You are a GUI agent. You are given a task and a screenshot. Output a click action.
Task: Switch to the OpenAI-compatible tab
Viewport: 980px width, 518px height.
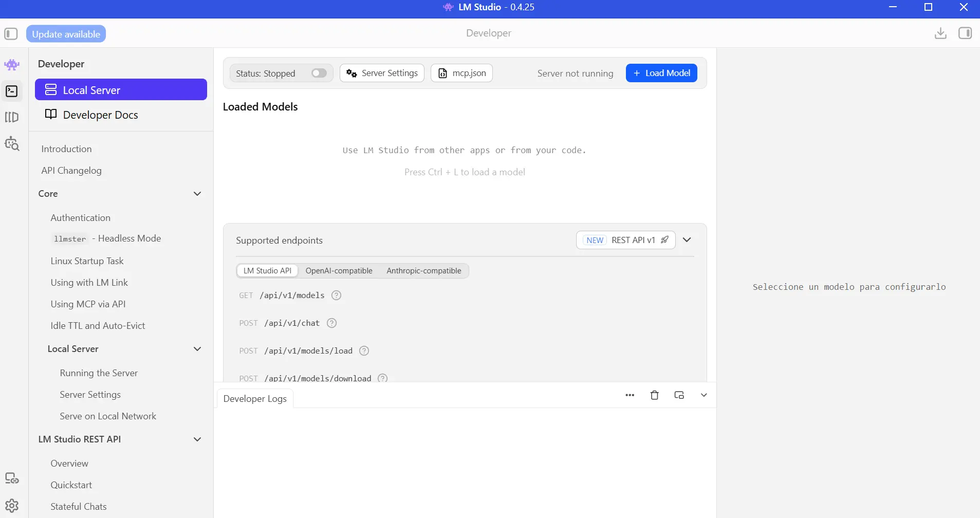pos(339,271)
